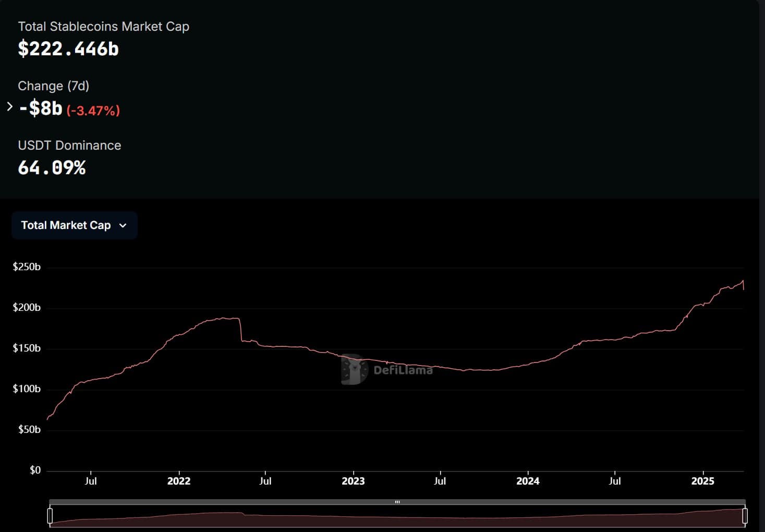Click the $250b label on the y-axis

pos(27,267)
